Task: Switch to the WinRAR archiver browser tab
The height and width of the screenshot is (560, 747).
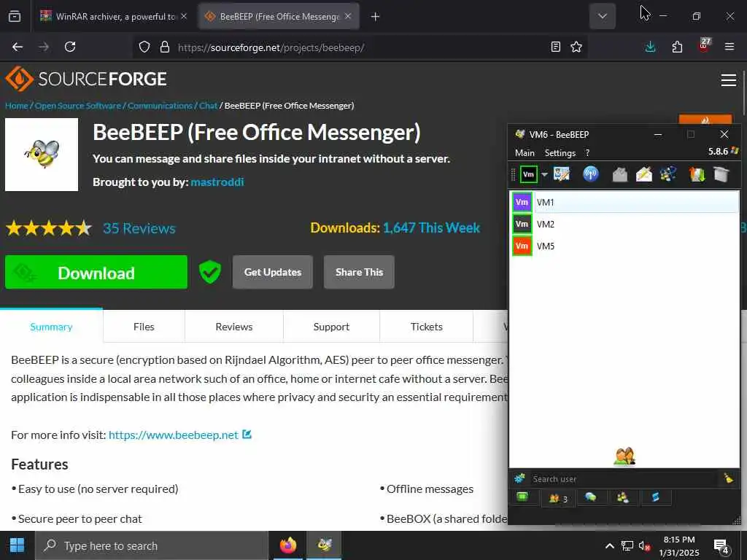Action: coord(115,16)
